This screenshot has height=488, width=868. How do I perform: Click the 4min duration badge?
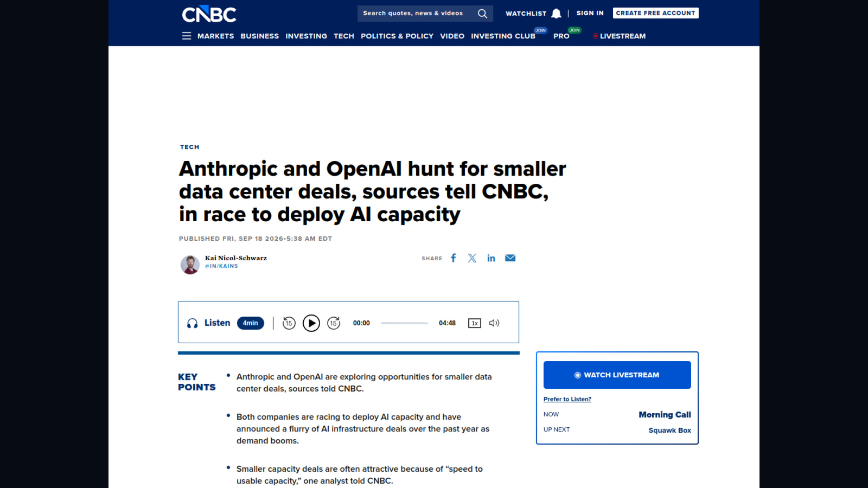pyautogui.click(x=251, y=323)
